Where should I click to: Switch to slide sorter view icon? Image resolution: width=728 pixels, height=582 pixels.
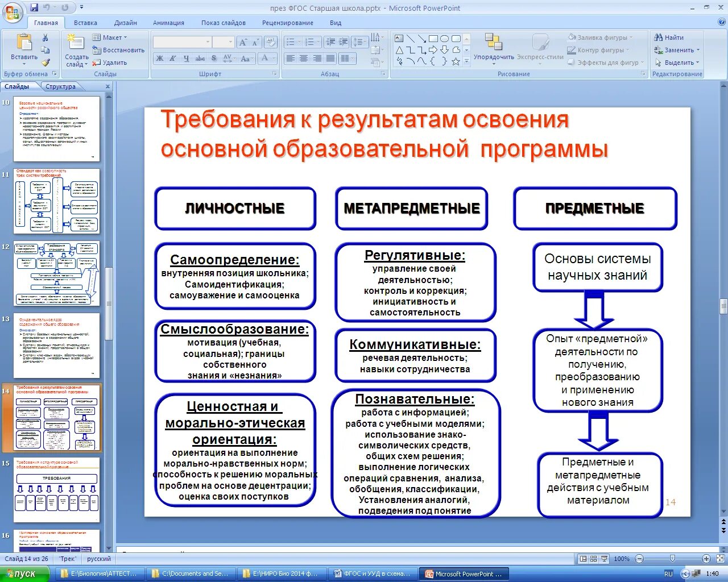coord(594,559)
